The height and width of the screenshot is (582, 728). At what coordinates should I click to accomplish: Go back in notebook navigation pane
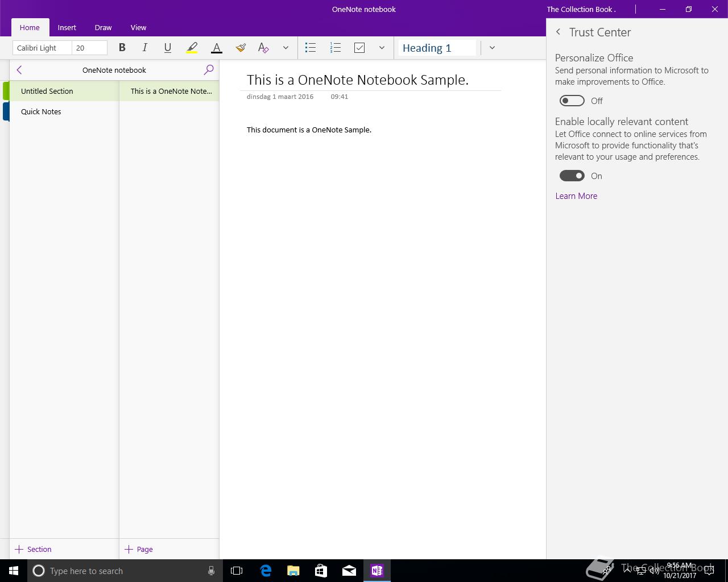(19, 70)
